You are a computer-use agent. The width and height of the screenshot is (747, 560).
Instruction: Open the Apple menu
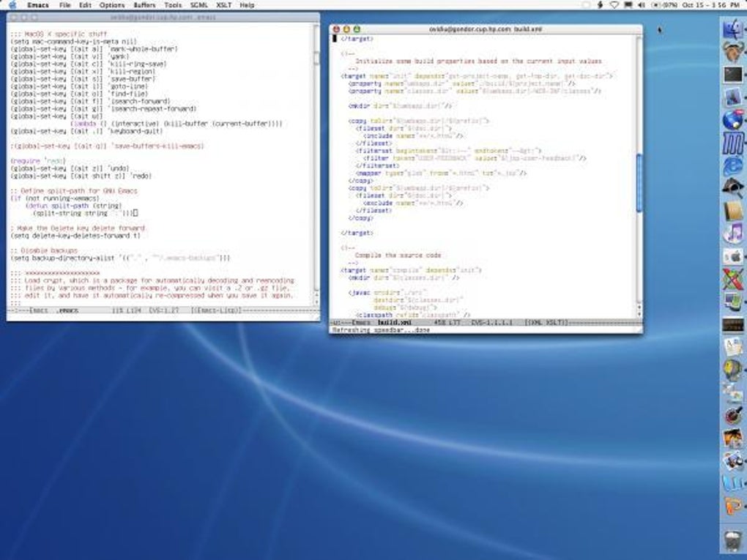(x=12, y=5)
